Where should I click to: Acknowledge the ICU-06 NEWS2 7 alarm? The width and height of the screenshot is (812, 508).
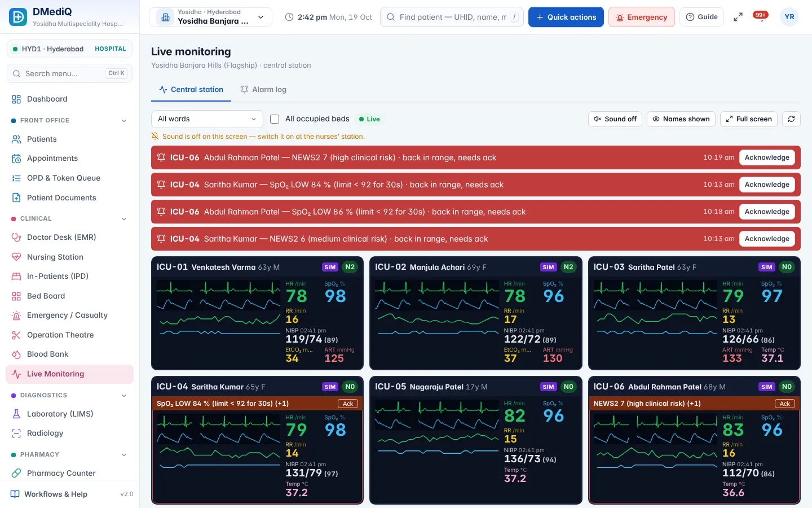click(x=767, y=157)
